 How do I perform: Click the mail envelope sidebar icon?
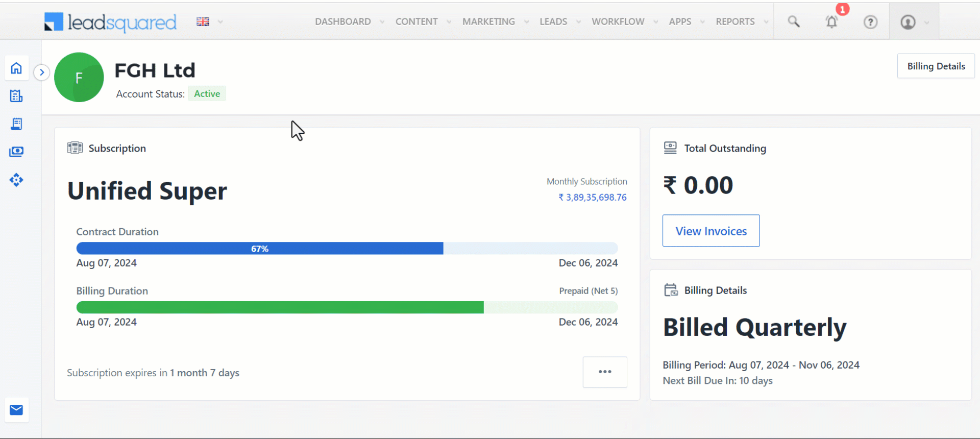click(16, 410)
